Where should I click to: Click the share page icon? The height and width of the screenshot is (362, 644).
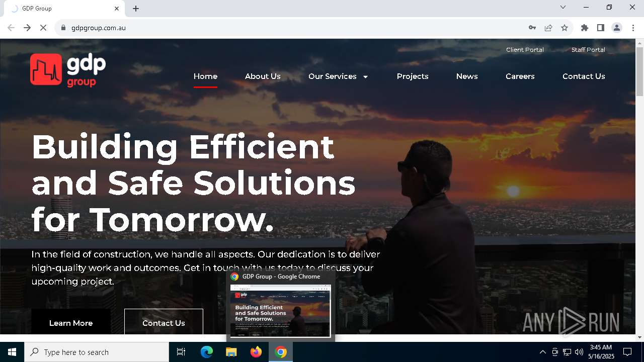point(548,28)
